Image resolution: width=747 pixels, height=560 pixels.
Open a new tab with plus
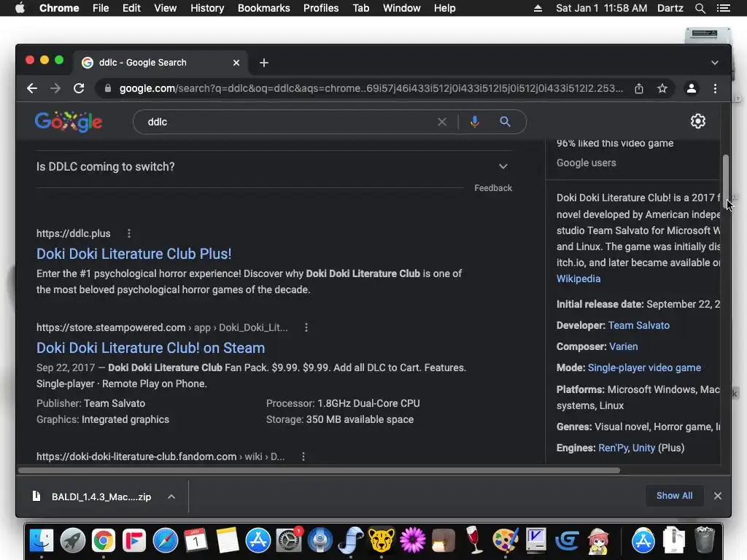click(264, 63)
